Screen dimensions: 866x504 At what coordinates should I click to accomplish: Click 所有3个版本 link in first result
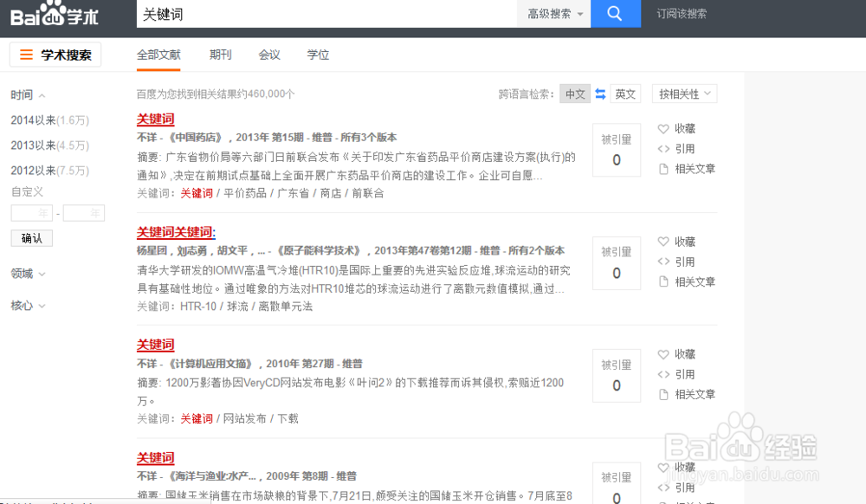pyautogui.click(x=368, y=138)
